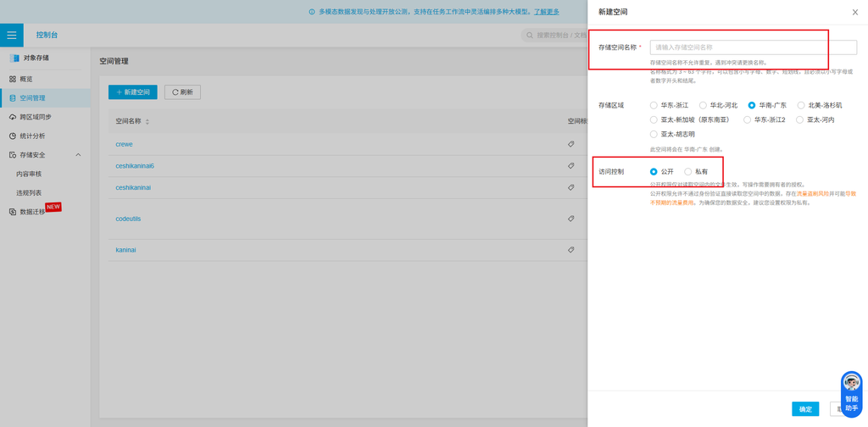Open bucket link codeutils
The width and height of the screenshot is (868, 427).
[128, 219]
